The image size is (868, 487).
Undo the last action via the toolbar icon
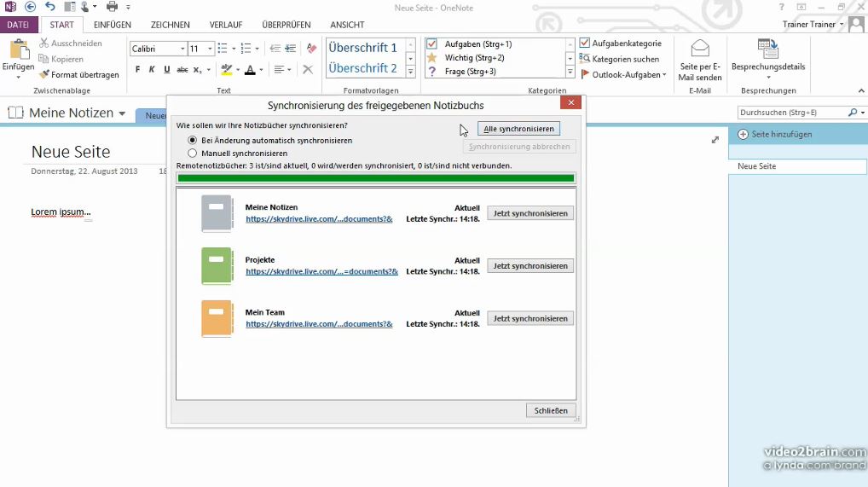pos(50,7)
